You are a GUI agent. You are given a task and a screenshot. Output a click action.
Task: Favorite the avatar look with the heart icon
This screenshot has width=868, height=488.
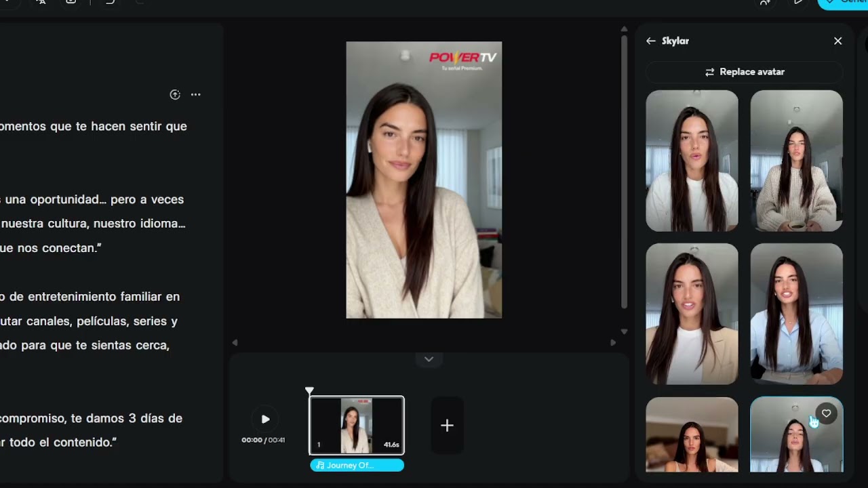coord(826,413)
